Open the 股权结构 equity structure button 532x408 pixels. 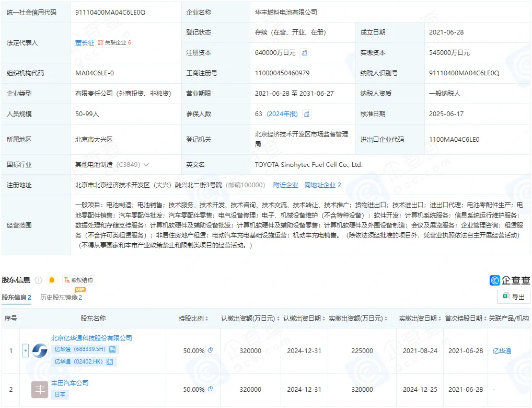79,280
